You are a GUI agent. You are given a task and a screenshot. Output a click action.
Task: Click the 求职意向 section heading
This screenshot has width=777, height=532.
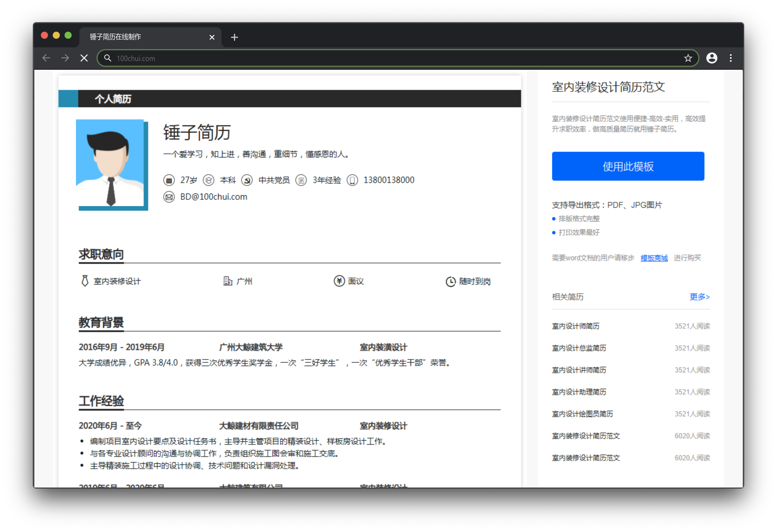tap(101, 254)
